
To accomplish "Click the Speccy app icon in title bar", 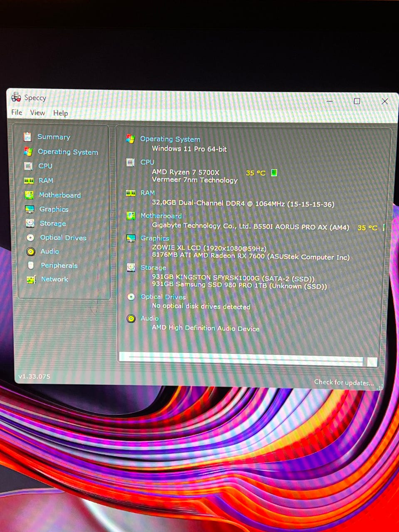I will 16,97.
